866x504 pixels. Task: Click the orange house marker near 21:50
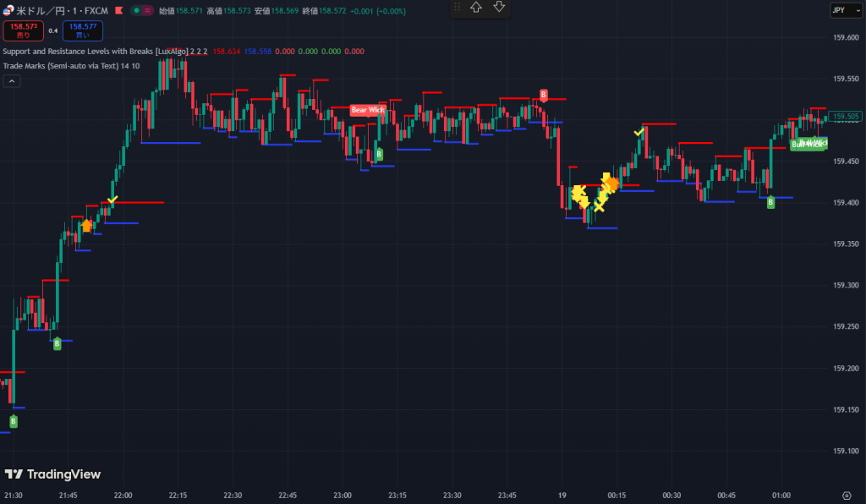(x=86, y=225)
